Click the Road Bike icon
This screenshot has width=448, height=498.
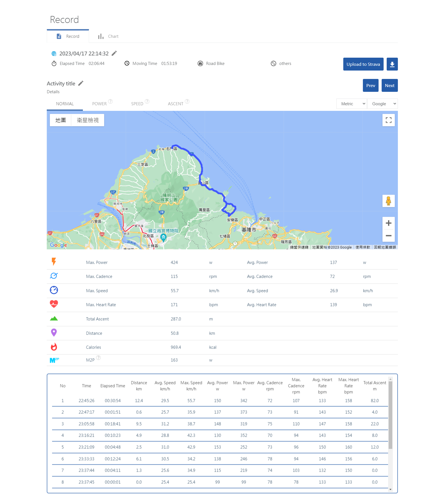[x=200, y=64]
